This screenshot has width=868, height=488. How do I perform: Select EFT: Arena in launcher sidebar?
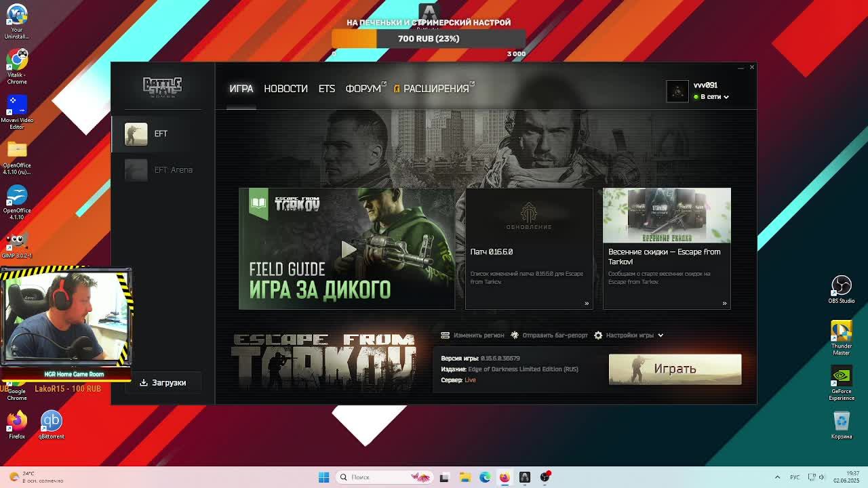[163, 169]
